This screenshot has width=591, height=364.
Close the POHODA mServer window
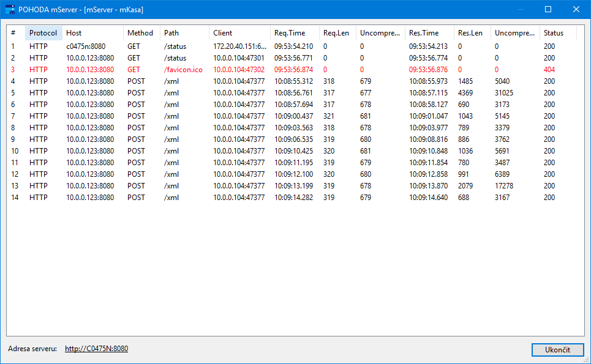pos(576,9)
